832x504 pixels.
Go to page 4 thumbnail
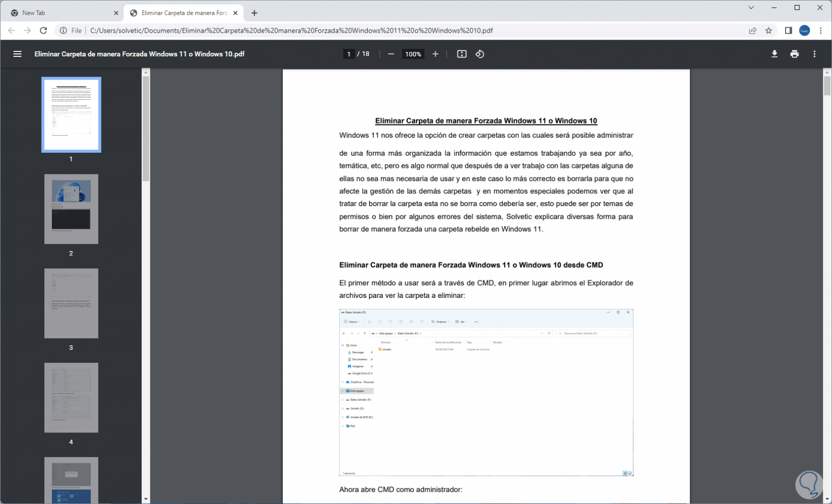click(x=71, y=398)
